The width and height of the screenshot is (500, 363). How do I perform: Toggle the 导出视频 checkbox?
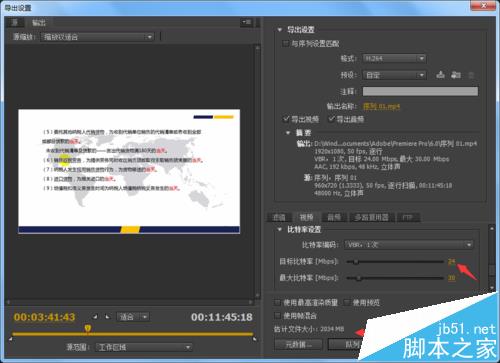(286, 119)
